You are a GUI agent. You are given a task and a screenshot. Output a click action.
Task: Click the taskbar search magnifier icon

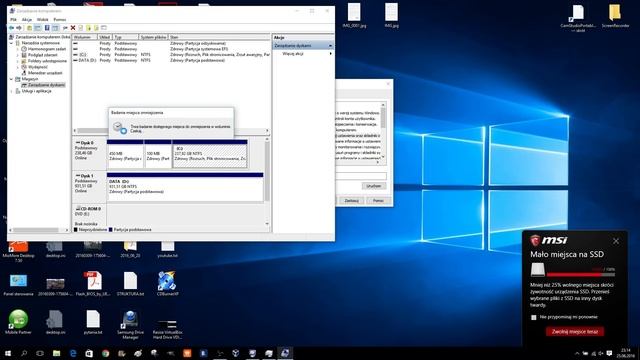(x=24, y=353)
